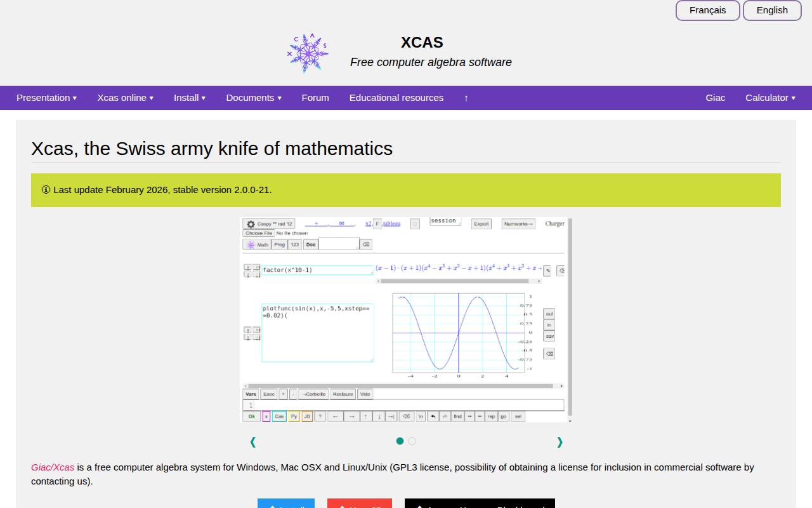The image size is (812, 508).
Task: Click the 'Swiss army knife of mathematics' heading
Action: 212,148
